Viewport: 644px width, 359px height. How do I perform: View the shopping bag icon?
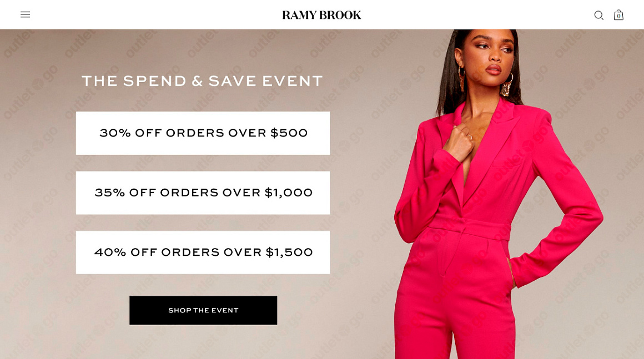click(618, 15)
